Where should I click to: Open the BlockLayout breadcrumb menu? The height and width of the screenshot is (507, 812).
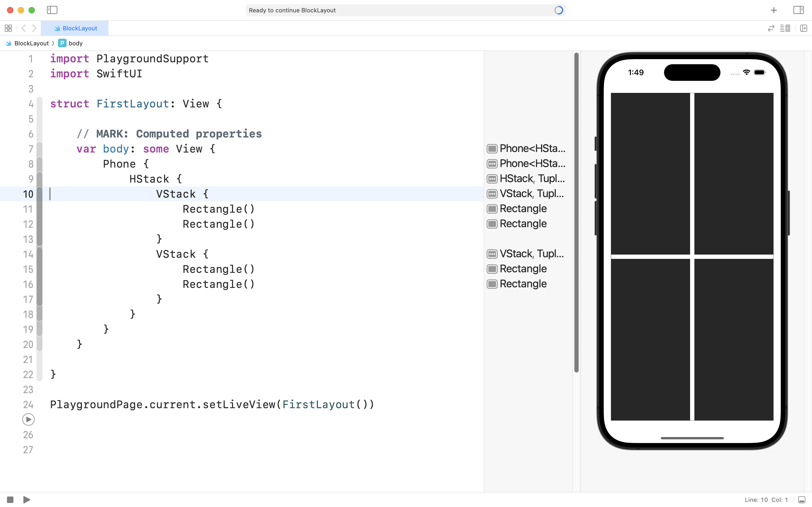pyautogui.click(x=31, y=43)
